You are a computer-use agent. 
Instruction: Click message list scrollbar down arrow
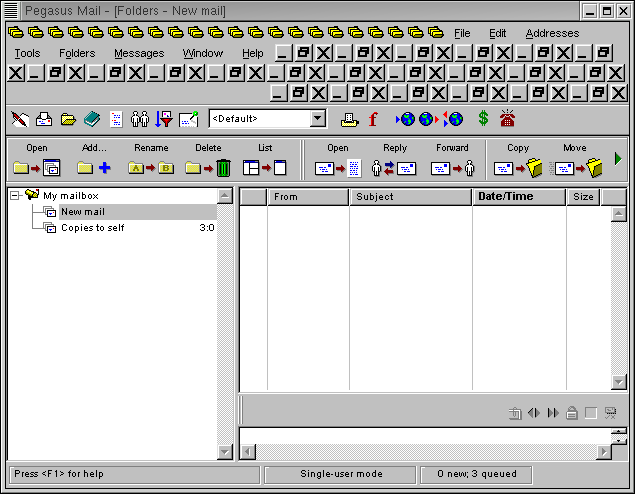click(619, 383)
